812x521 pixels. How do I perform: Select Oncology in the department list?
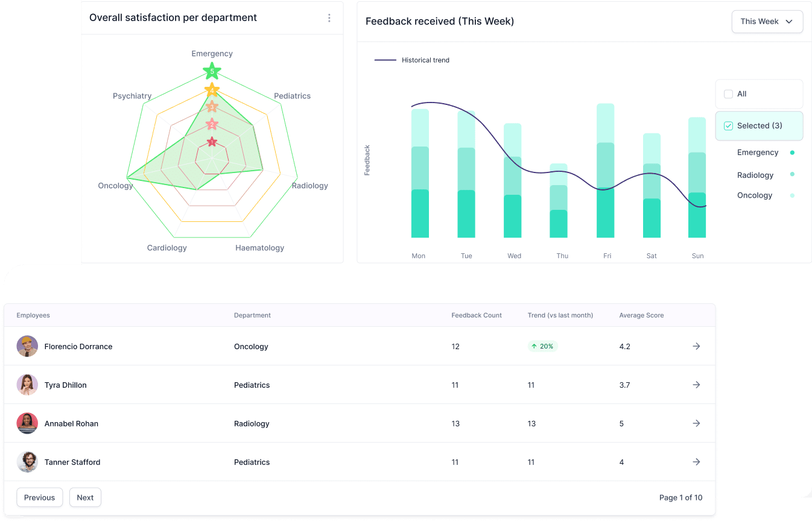pyautogui.click(x=755, y=195)
